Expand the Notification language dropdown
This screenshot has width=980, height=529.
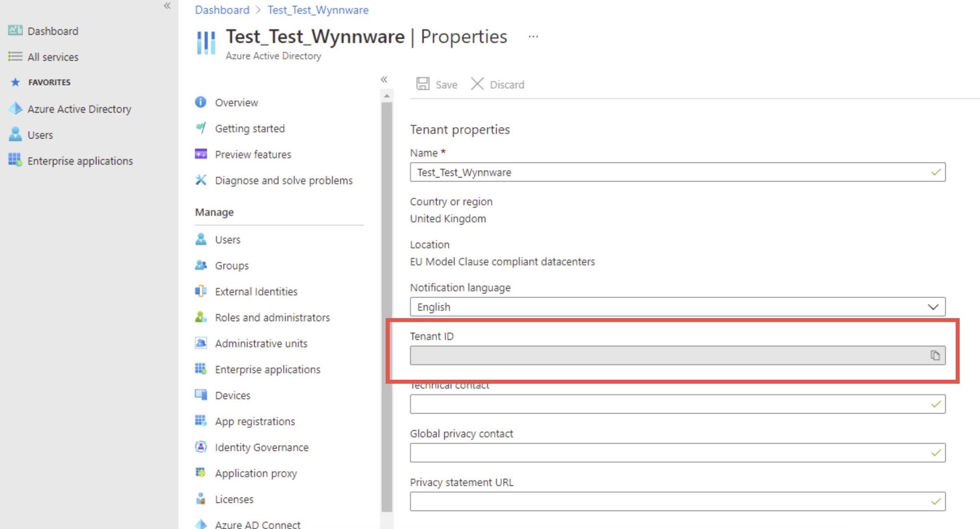(x=932, y=307)
